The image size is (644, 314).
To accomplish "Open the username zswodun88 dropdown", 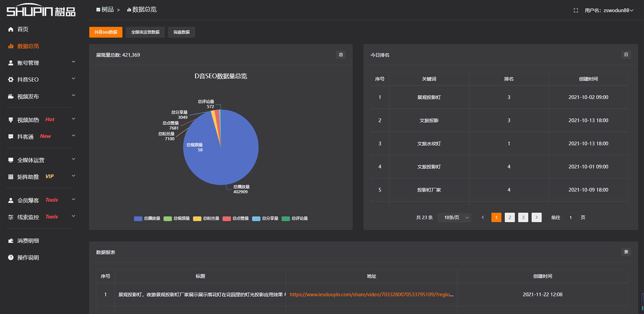I will pyautogui.click(x=609, y=10).
